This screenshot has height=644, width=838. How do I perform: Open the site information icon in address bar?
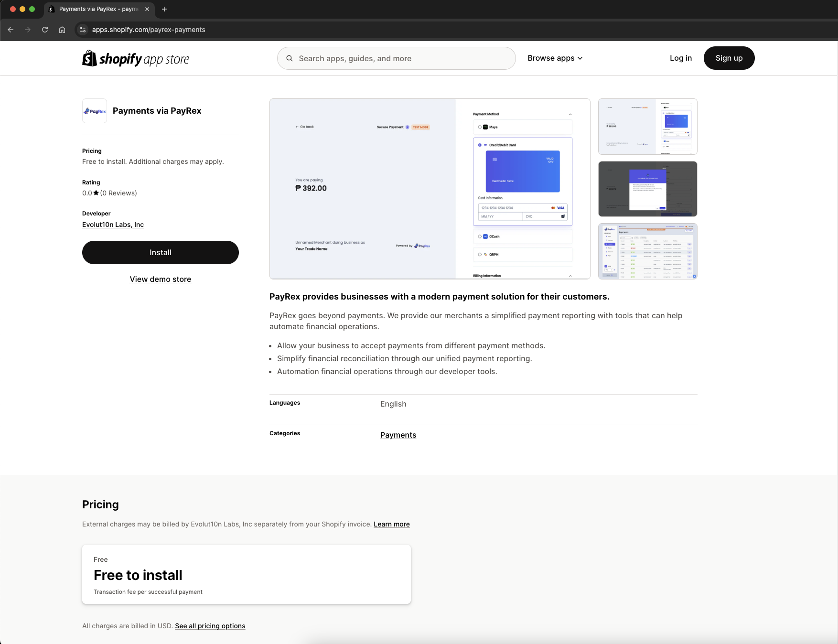[82, 30]
